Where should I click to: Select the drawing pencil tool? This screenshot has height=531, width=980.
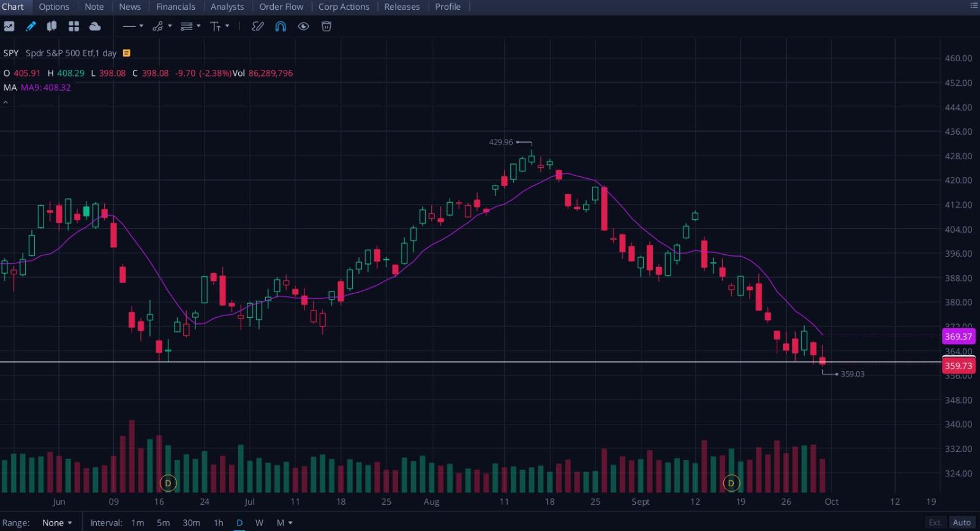tap(31, 26)
